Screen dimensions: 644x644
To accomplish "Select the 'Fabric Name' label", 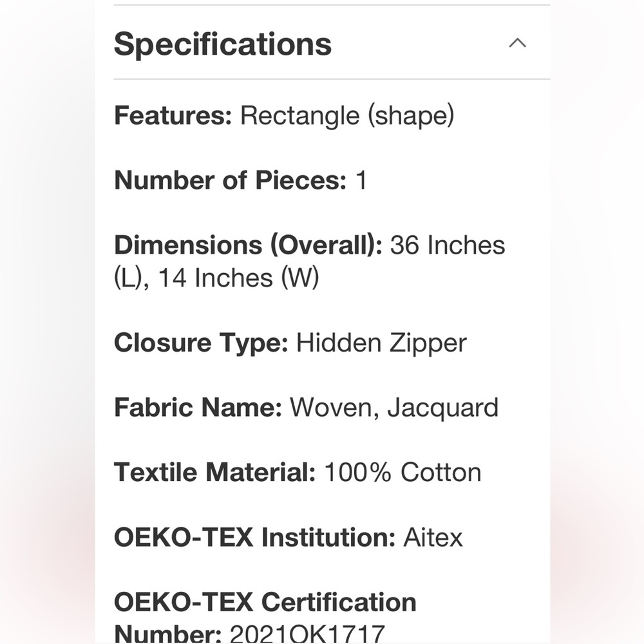I will [198, 408].
